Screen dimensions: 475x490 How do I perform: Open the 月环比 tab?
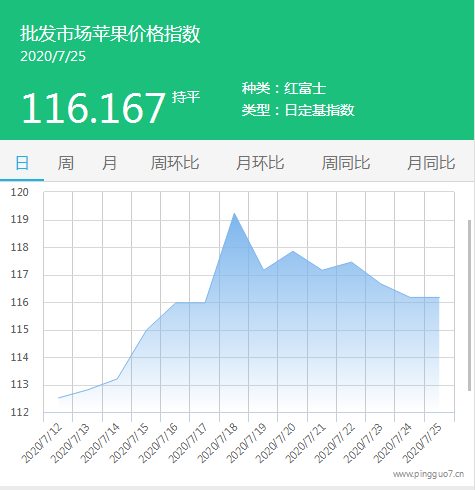(260, 163)
